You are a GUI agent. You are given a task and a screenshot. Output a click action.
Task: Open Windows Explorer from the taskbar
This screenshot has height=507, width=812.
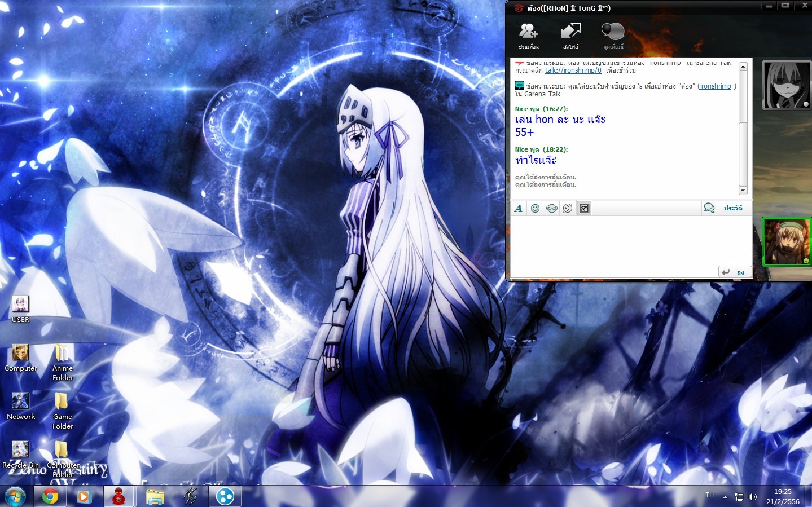pyautogui.click(x=155, y=497)
